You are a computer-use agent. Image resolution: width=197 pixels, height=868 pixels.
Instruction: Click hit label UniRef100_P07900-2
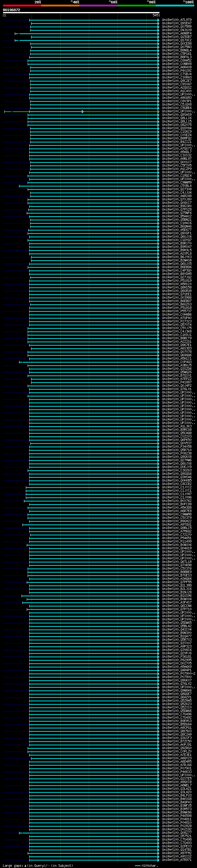click(x=179, y=674)
